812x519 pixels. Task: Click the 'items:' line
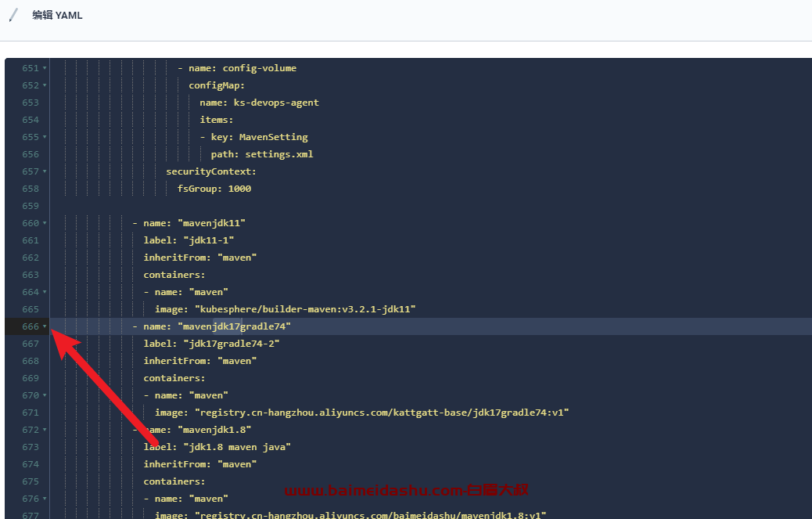[217, 120]
